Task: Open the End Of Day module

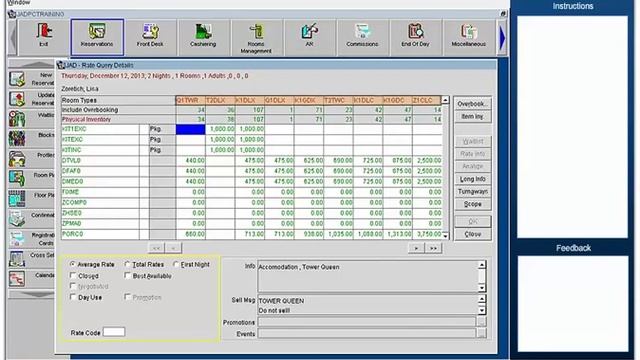Action: [x=415, y=37]
